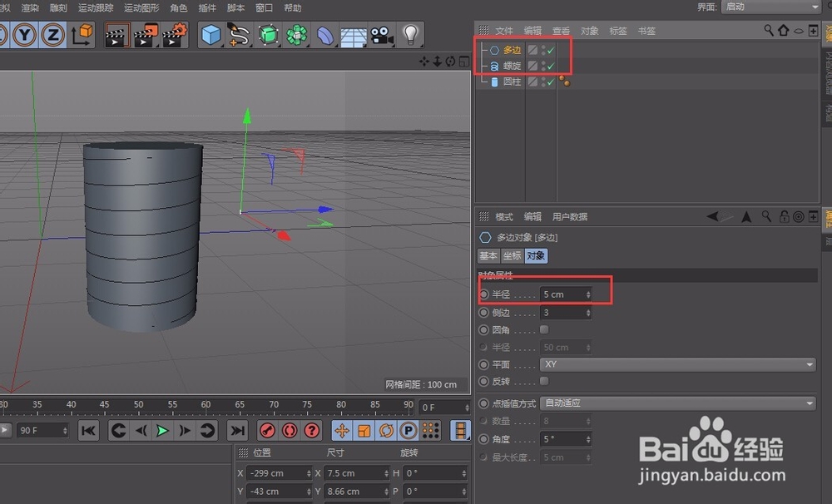Click the floor grid environment icon
The image size is (832, 504).
coord(354,35)
